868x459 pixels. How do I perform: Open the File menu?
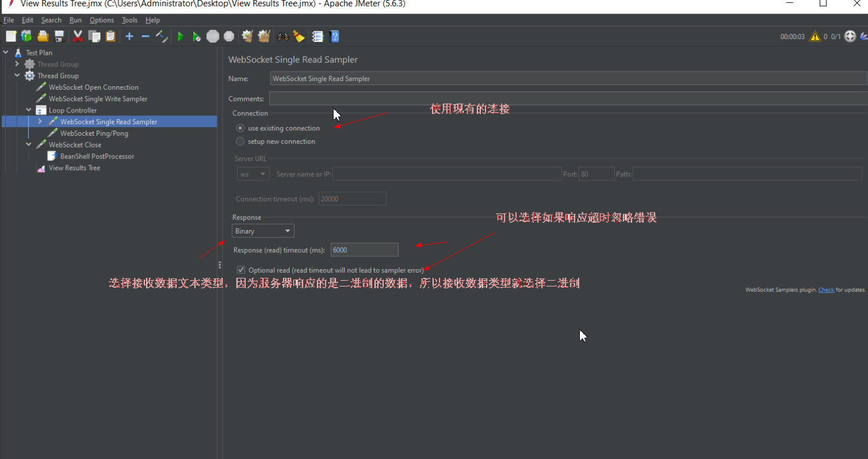(9, 20)
